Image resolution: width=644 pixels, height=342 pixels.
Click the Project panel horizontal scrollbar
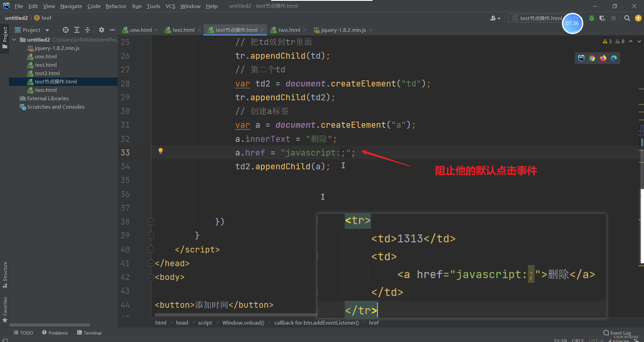[50, 325]
